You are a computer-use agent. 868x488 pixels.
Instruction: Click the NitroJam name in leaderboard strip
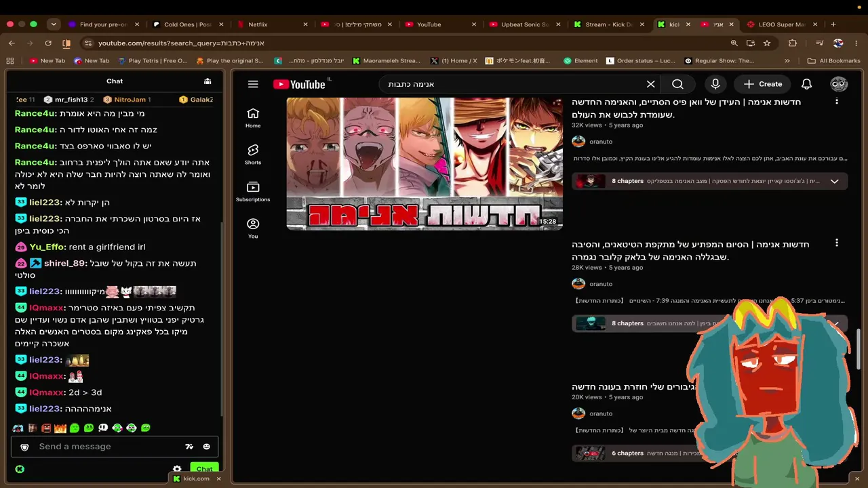click(x=130, y=100)
